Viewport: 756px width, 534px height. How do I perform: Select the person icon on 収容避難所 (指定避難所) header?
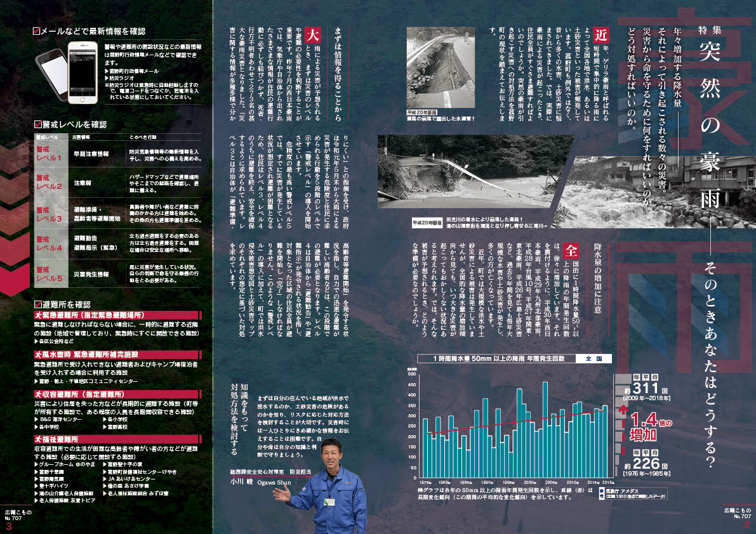(38, 394)
